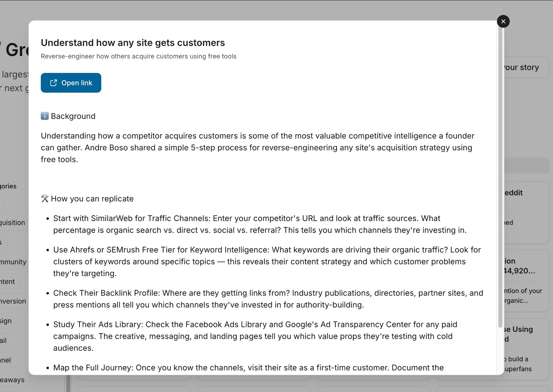Click the gray search field behind the modal
This screenshot has width=553, height=392.
click(526, 166)
